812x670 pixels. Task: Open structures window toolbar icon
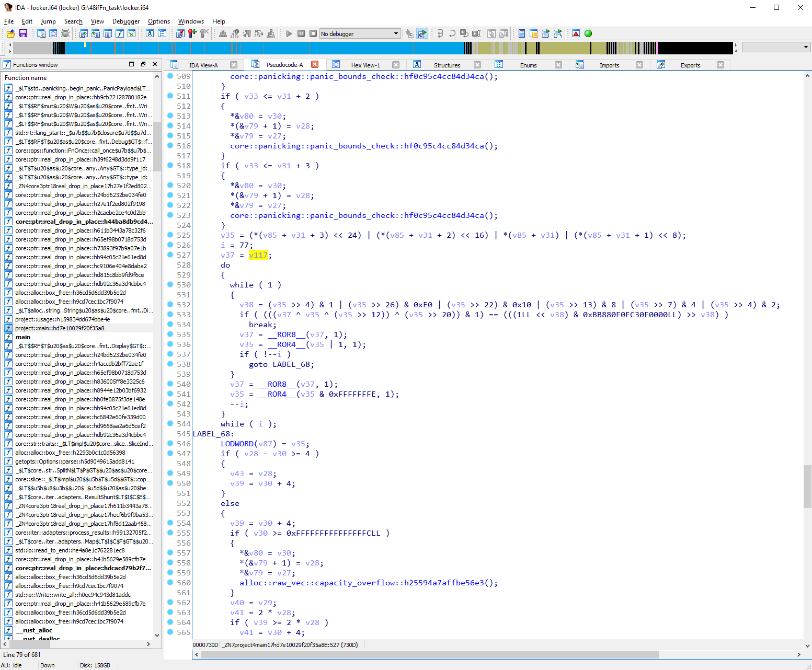150,33
